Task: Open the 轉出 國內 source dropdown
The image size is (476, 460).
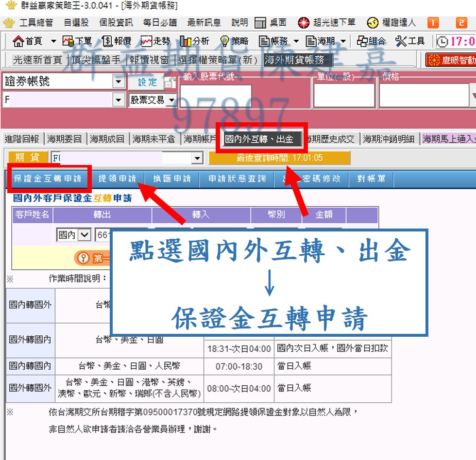Action: (x=85, y=235)
